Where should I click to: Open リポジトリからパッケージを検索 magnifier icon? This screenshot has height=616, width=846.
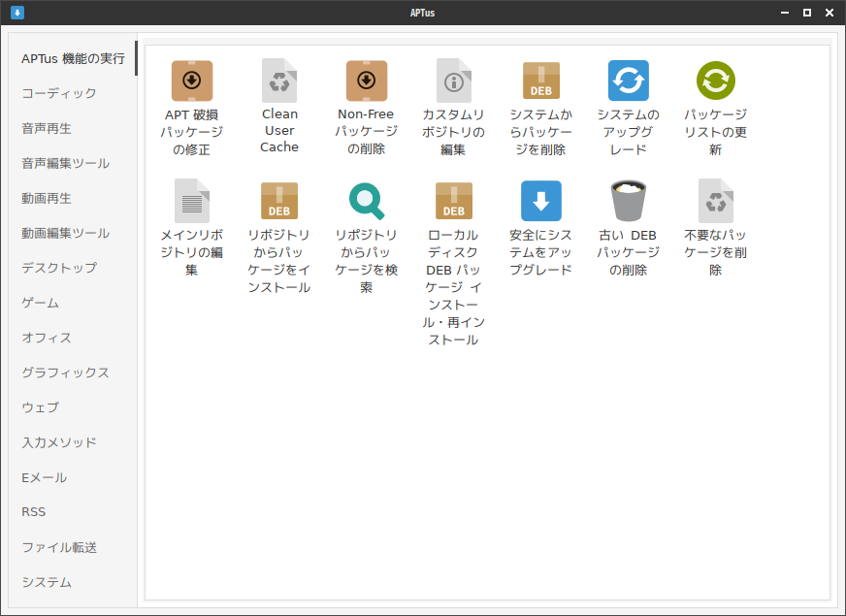367,201
